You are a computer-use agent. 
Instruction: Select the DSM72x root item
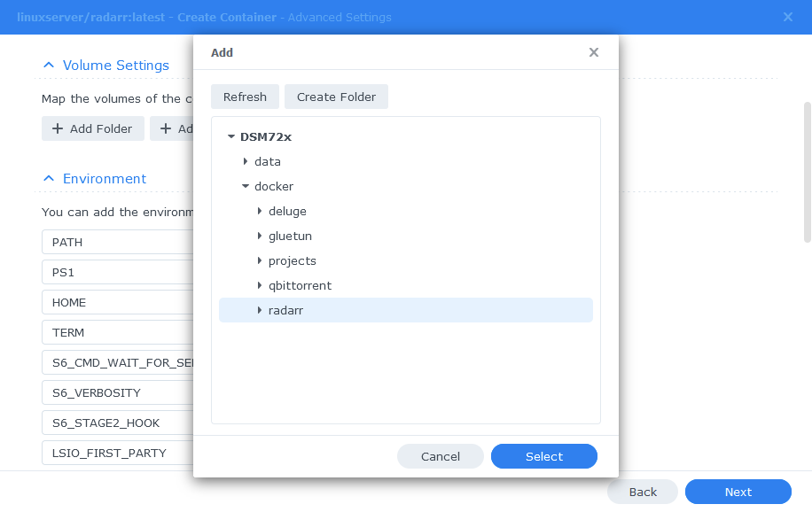tap(266, 136)
